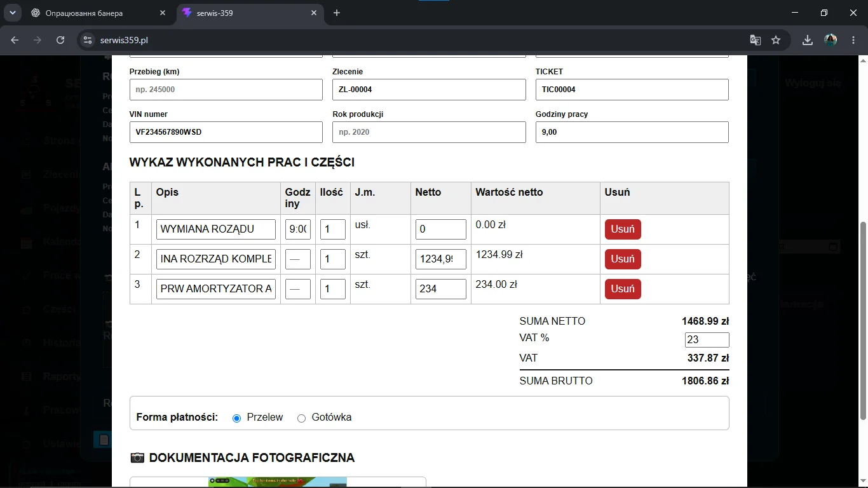Viewport: 868px width, 488px height.
Task: Click the SUMA NETTO value 1468.99 zł
Action: [x=705, y=322]
